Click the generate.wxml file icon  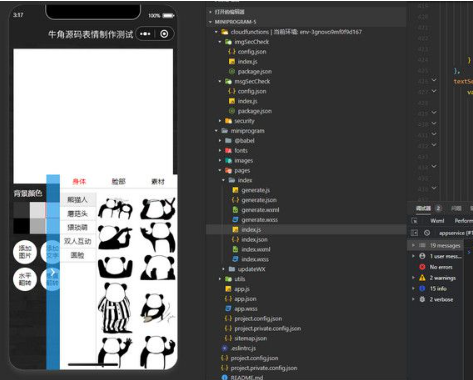pos(235,210)
